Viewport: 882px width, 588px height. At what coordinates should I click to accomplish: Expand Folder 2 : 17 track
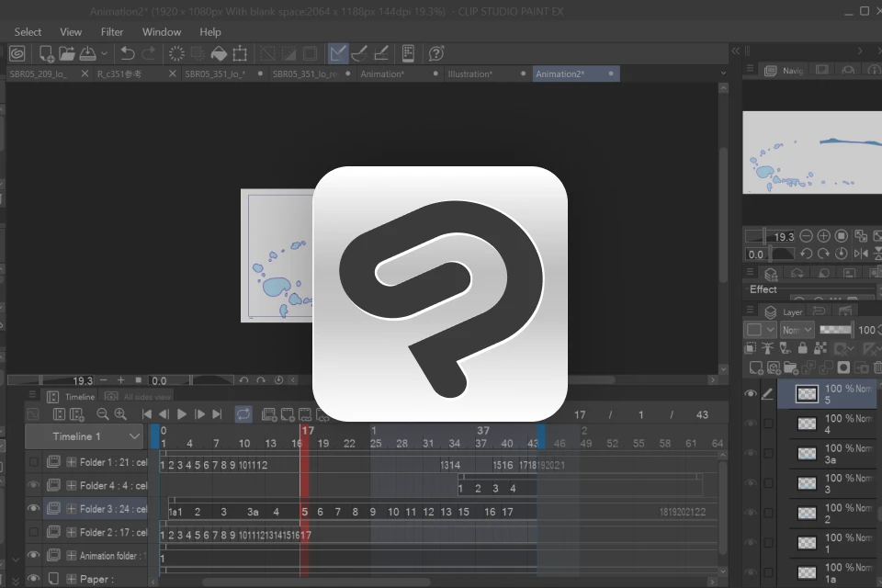click(72, 532)
